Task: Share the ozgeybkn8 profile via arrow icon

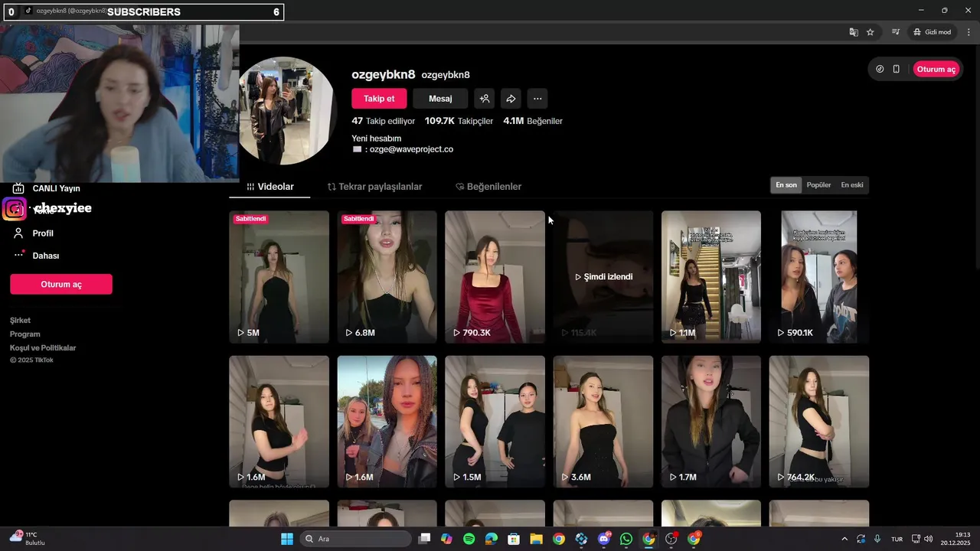Action: tap(511, 99)
